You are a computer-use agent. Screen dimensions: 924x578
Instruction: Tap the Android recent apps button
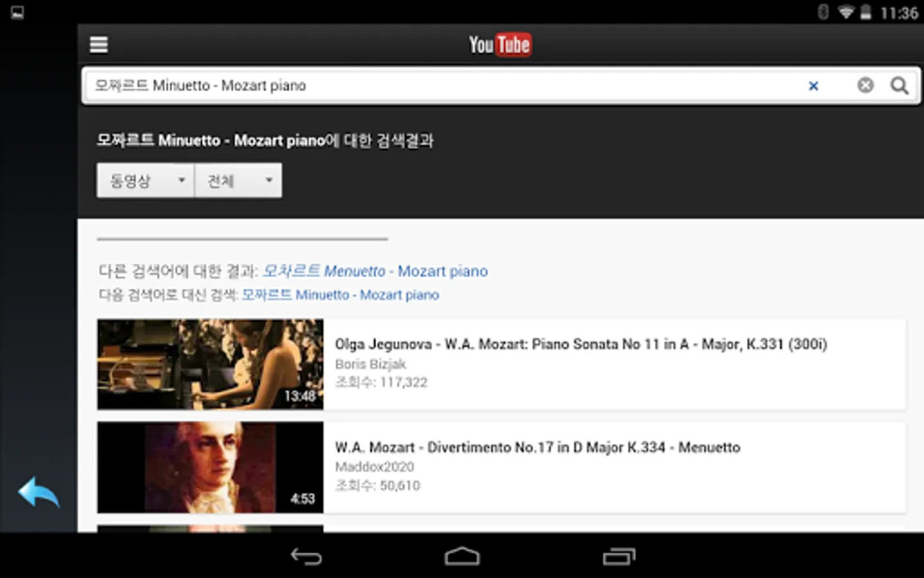[x=619, y=556]
